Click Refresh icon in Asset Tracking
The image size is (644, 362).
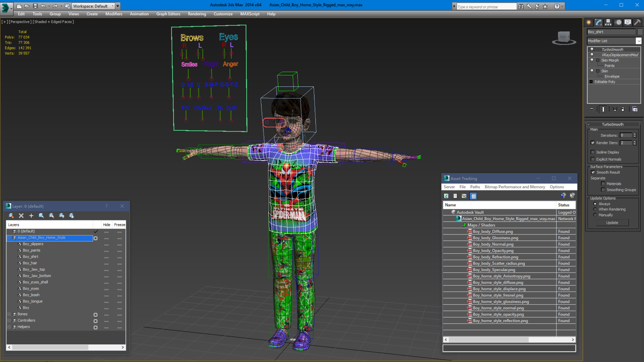tap(446, 196)
